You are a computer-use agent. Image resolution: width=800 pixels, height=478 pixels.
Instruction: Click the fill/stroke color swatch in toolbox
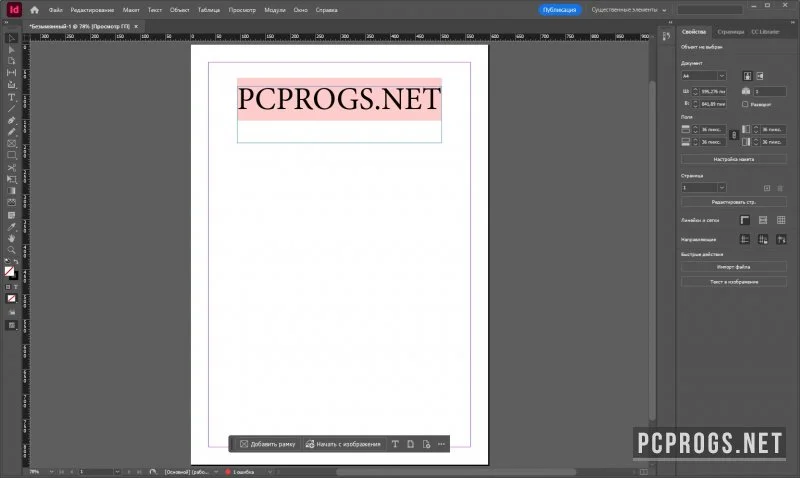pos(10,271)
